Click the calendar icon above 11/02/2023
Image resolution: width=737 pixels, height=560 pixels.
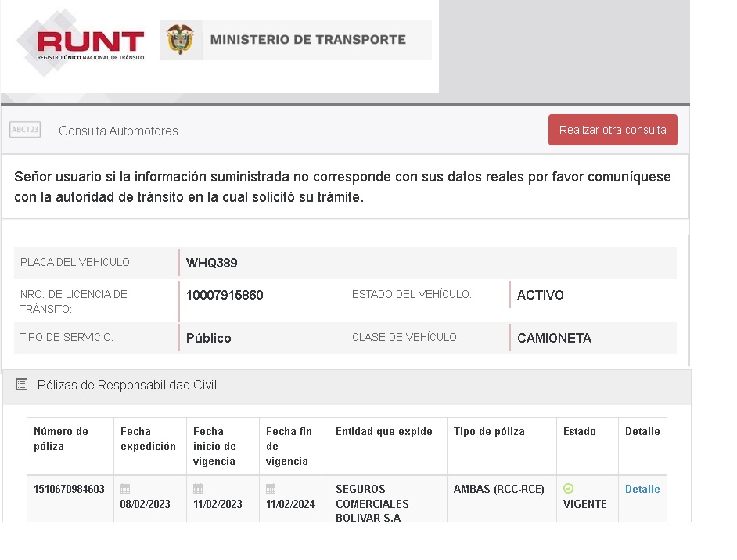[198, 489]
